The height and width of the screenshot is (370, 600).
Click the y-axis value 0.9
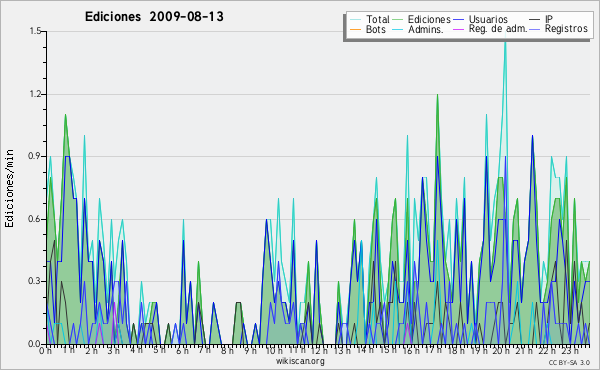click(x=35, y=156)
